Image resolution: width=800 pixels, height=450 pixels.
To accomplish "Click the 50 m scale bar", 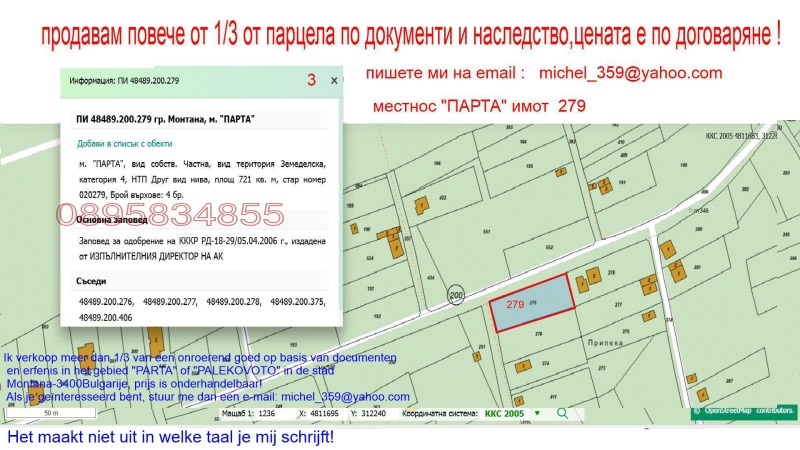I will 51,413.
